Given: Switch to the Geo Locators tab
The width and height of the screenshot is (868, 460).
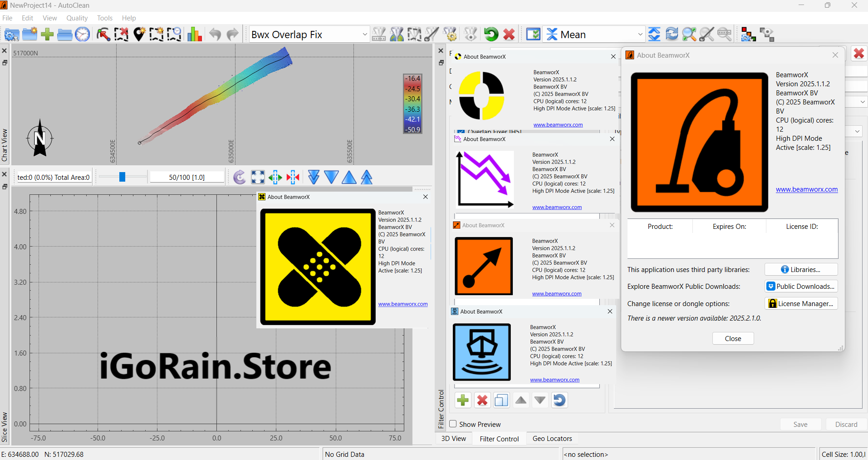Looking at the screenshot, I should [x=552, y=439].
